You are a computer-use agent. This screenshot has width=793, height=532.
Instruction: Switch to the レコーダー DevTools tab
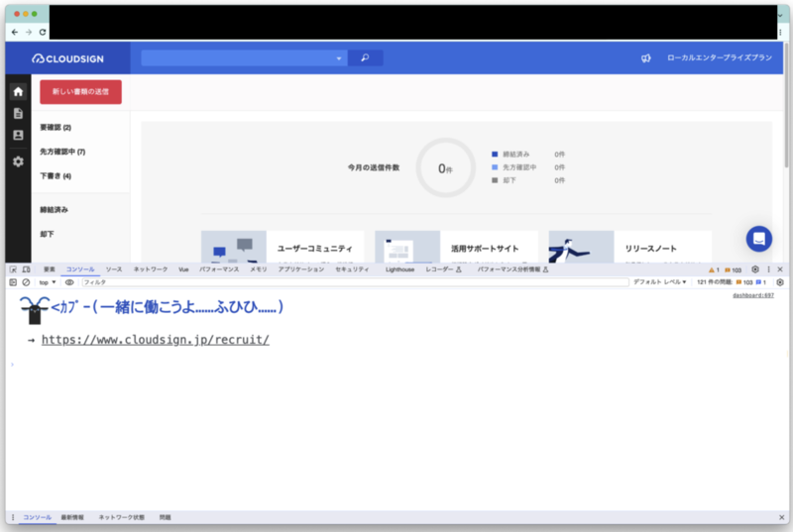tap(443, 269)
